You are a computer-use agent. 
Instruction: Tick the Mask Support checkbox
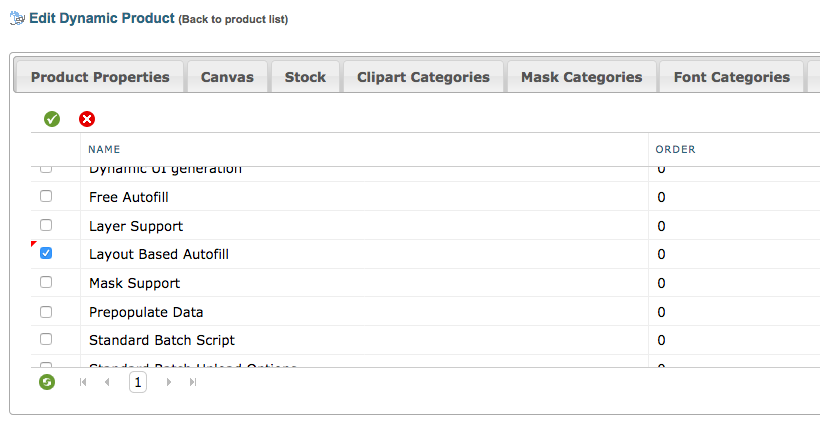(46, 282)
